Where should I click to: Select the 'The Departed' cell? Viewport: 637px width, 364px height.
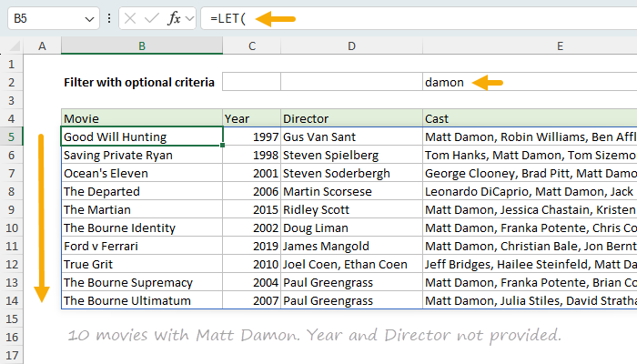click(x=142, y=192)
